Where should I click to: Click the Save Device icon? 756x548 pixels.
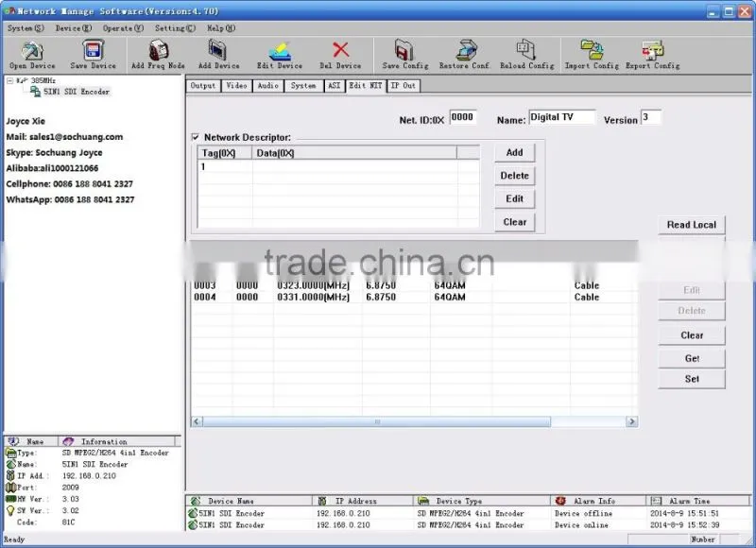[x=93, y=50]
